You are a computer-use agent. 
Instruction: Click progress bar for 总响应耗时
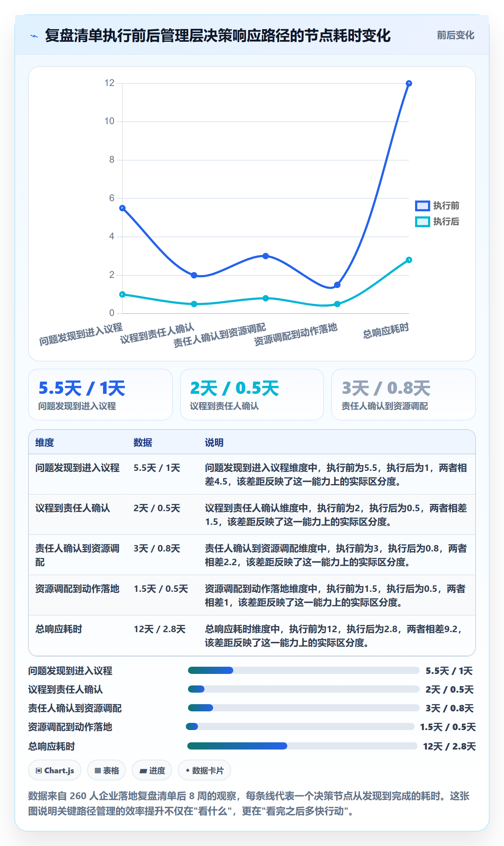tap(302, 746)
